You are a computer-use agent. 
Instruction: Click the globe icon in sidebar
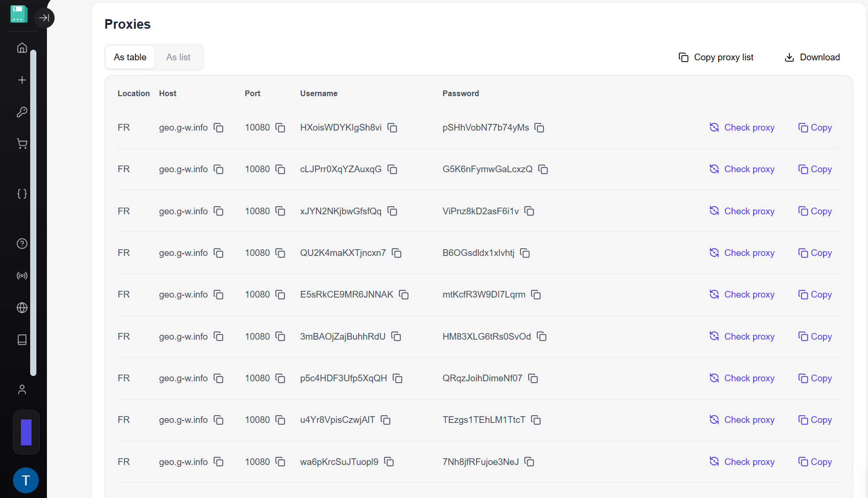tap(22, 308)
